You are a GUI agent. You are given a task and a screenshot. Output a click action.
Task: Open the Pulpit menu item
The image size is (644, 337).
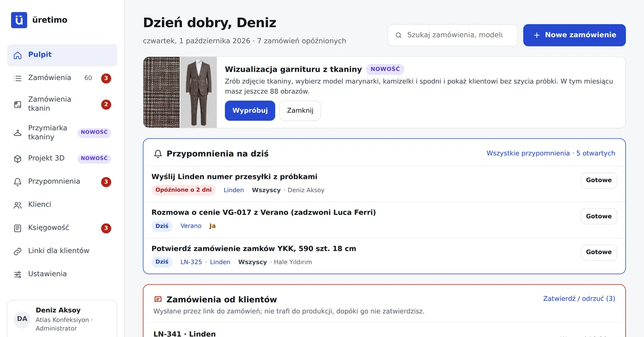[62, 55]
